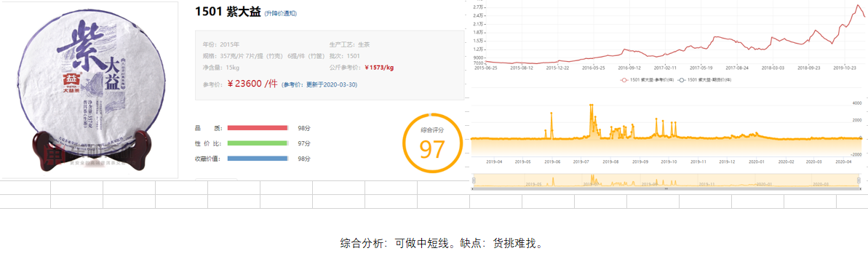Click the green 性价比 score bar
868x275 pixels.
(258, 143)
